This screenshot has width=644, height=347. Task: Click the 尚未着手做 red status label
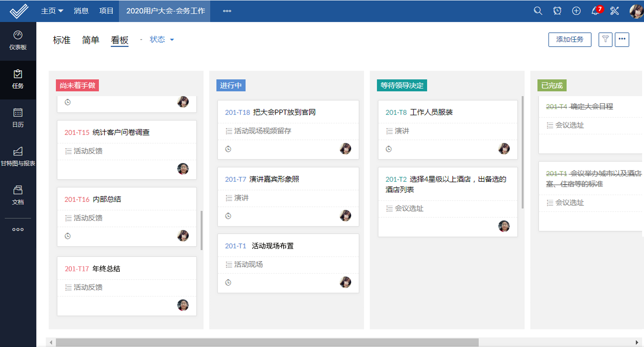tap(77, 86)
